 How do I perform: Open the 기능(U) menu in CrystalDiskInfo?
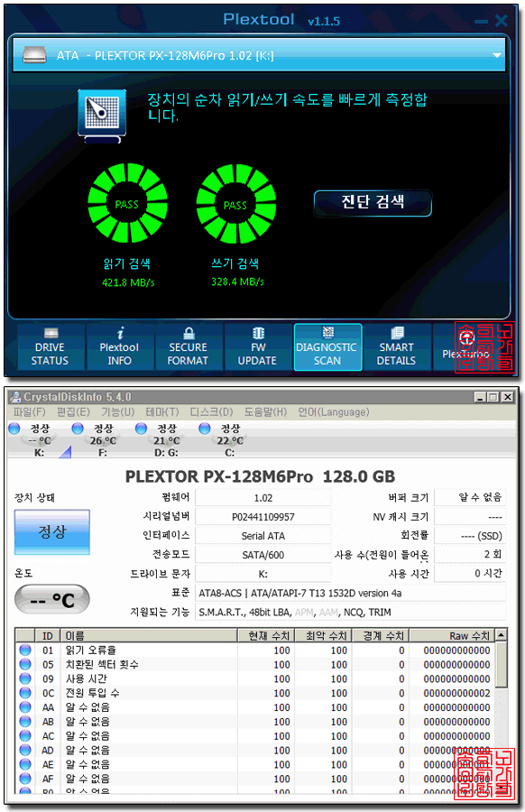118,411
